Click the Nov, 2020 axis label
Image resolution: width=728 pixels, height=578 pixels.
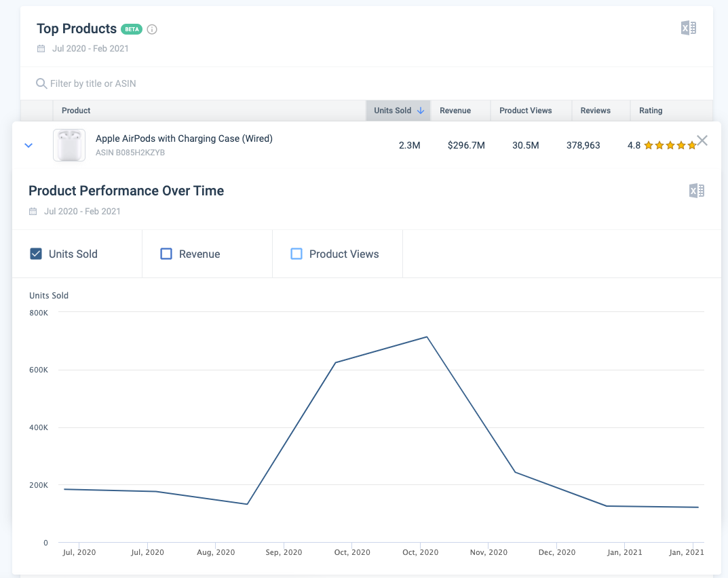488,552
